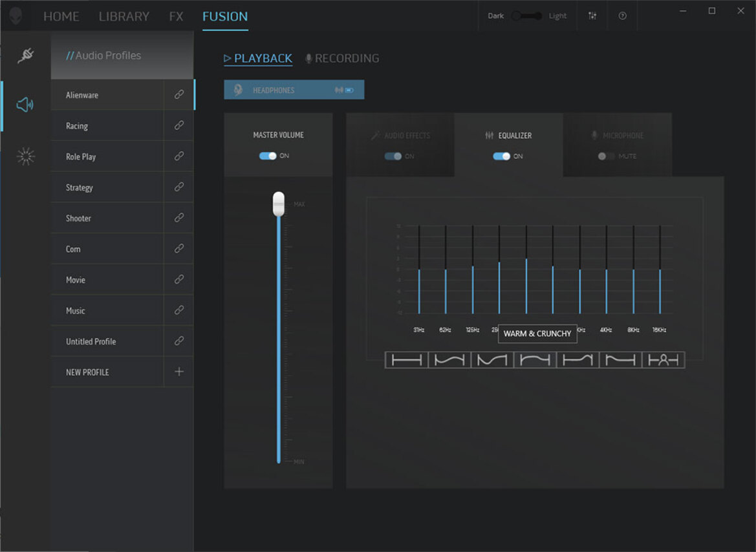
Task: Toggle Equalizer ON switch
Action: [501, 156]
